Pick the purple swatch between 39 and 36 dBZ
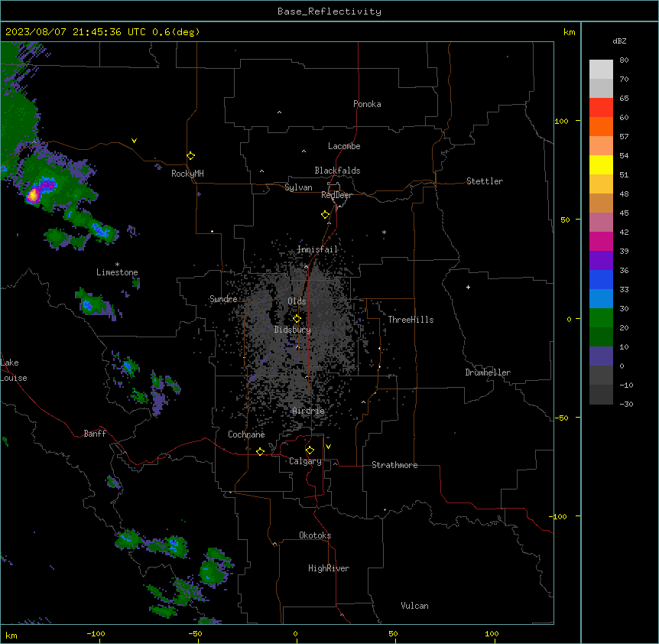Screen dimensions: 659x644 click(x=601, y=261)
